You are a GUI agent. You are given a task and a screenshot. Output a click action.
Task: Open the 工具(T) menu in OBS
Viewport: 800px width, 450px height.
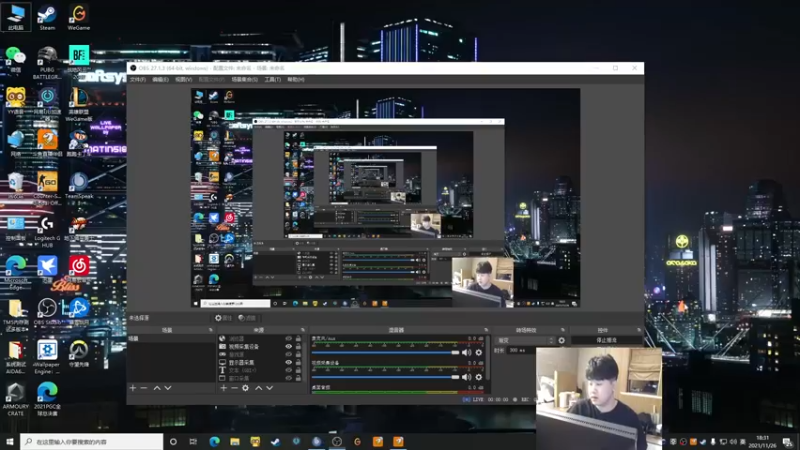click(x=272, y=80)
